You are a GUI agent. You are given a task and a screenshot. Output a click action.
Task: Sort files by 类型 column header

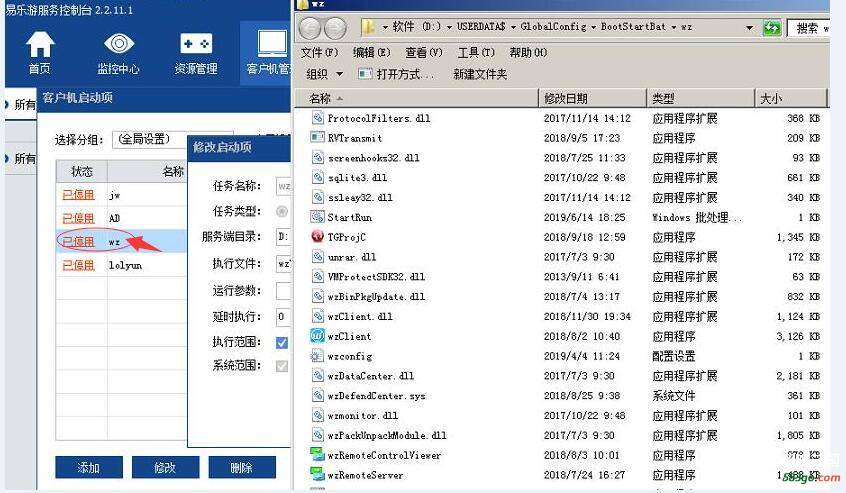pyautogui.click(x=700, y=98)
